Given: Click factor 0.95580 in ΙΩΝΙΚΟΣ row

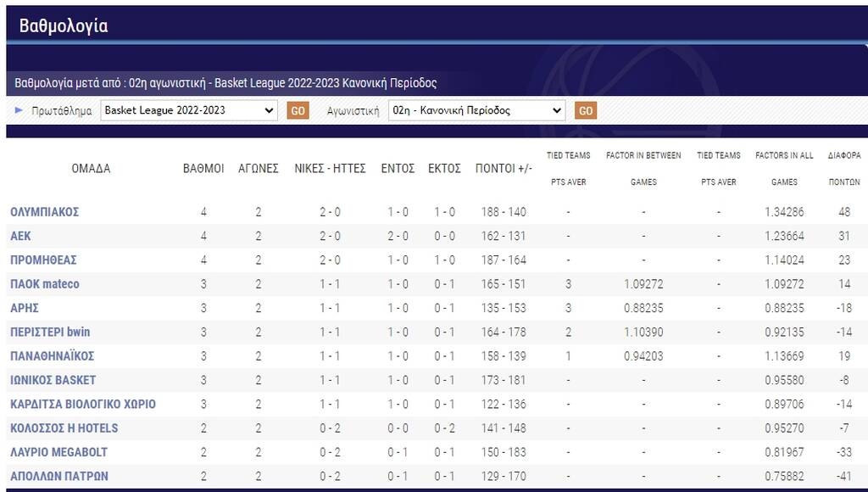Looking at the screenshot, I should coord(784,380).
